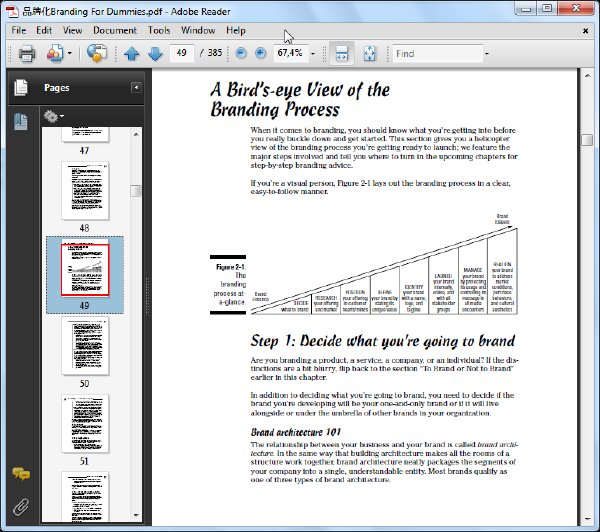
Task: Open the Tools menu
Action: [159, 30]
